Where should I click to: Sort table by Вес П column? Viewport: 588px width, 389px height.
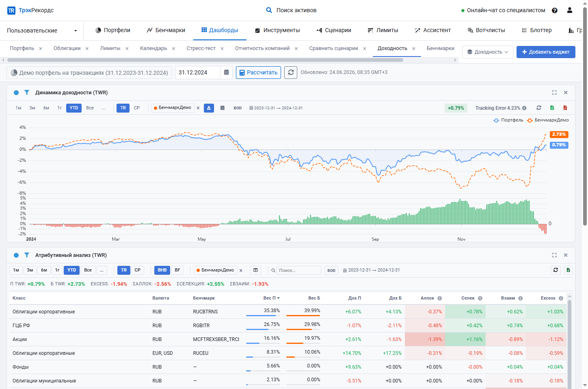(271, 298)
